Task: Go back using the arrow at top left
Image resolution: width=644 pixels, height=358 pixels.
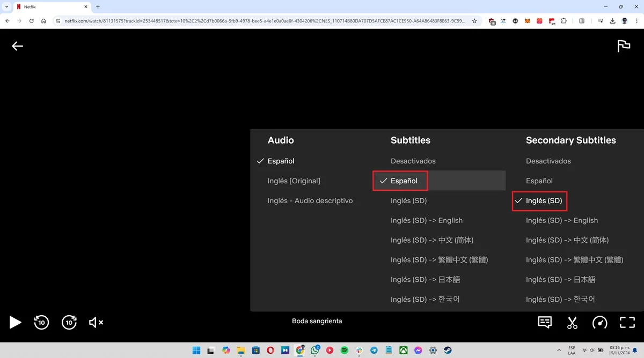Action: click(x=17, y=46)
